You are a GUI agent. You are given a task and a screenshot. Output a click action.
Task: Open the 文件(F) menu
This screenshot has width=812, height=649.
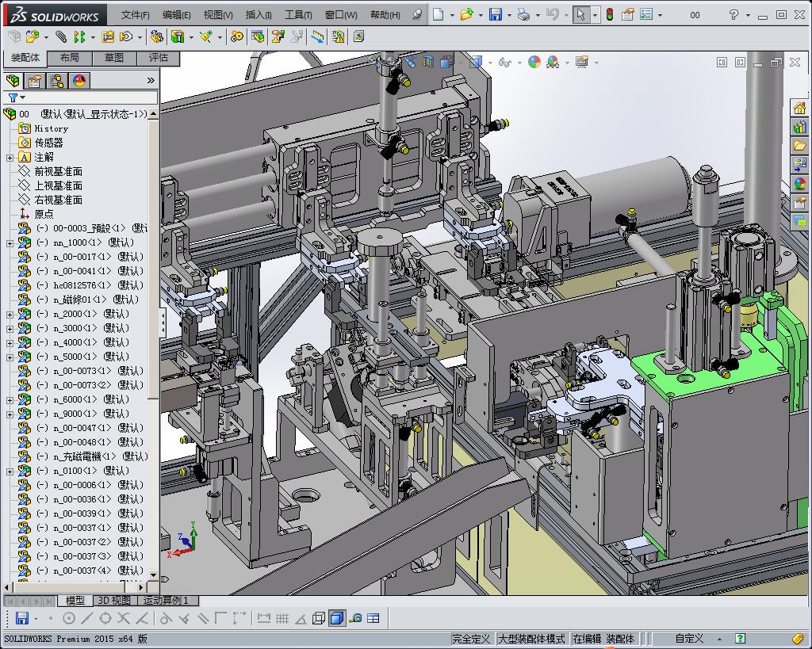click(135, 15)
